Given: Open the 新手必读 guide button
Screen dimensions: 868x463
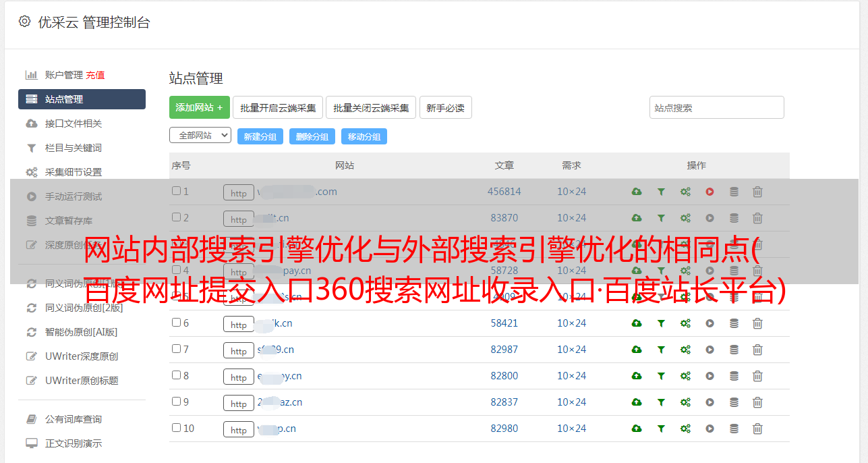Looking at the screenshot, I should 445,107.
